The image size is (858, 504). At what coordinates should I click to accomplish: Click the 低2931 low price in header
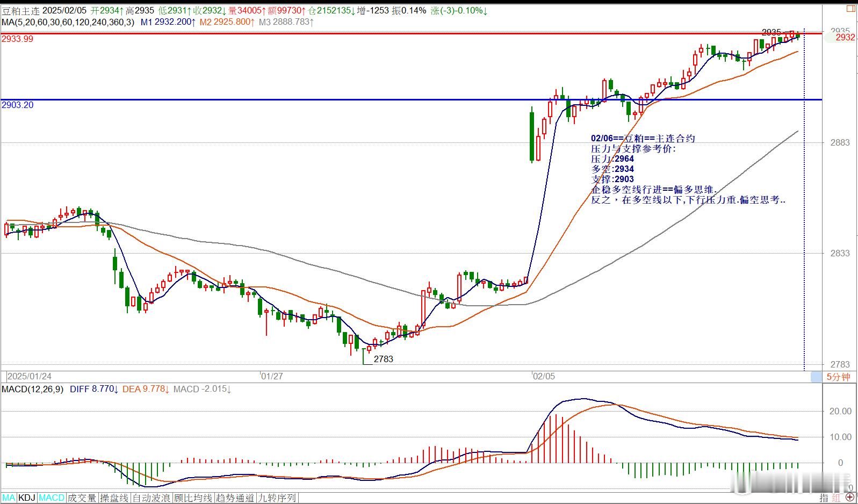tap(176, 11)
